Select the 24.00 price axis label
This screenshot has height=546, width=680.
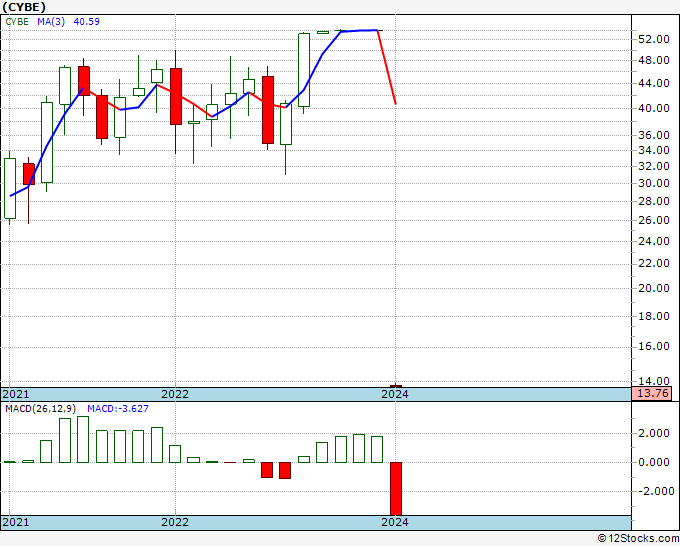coord(654,241)
